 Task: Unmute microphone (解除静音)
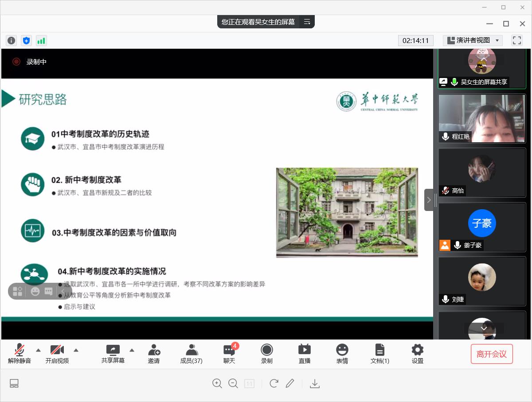20,354
